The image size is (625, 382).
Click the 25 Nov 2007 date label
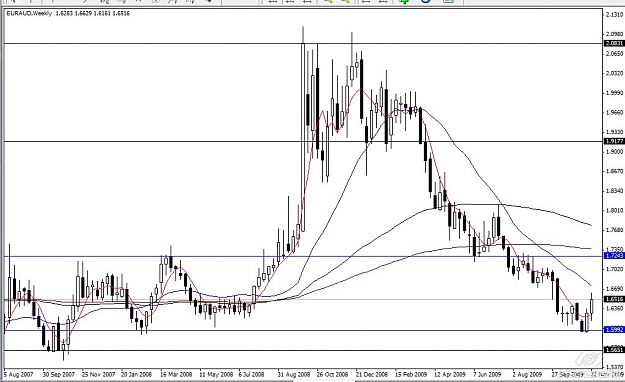98,375
